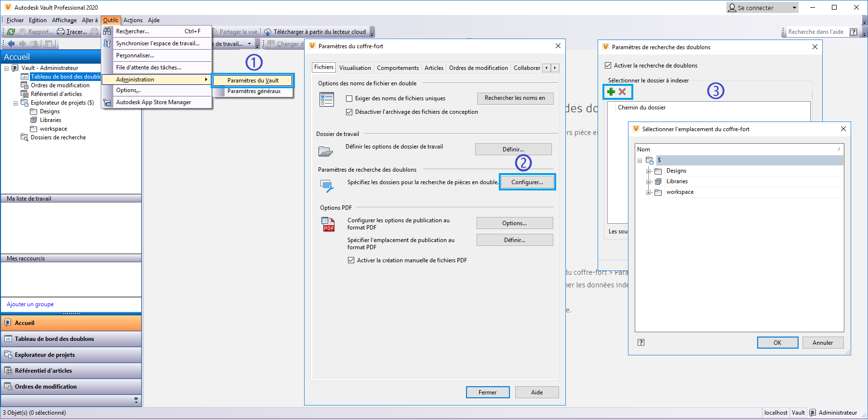Switch to the Comportements tab
The image size is (868, 419).
click(398, 68)
